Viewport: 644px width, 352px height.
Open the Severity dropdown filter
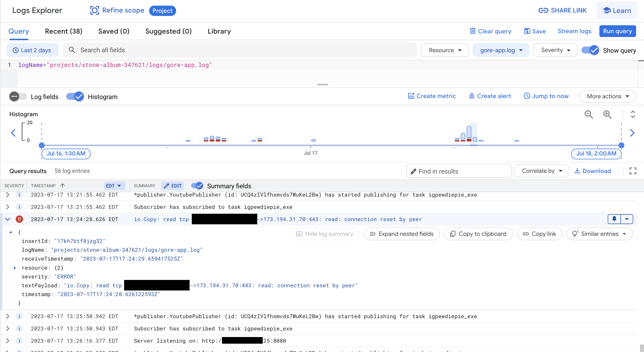555,50
